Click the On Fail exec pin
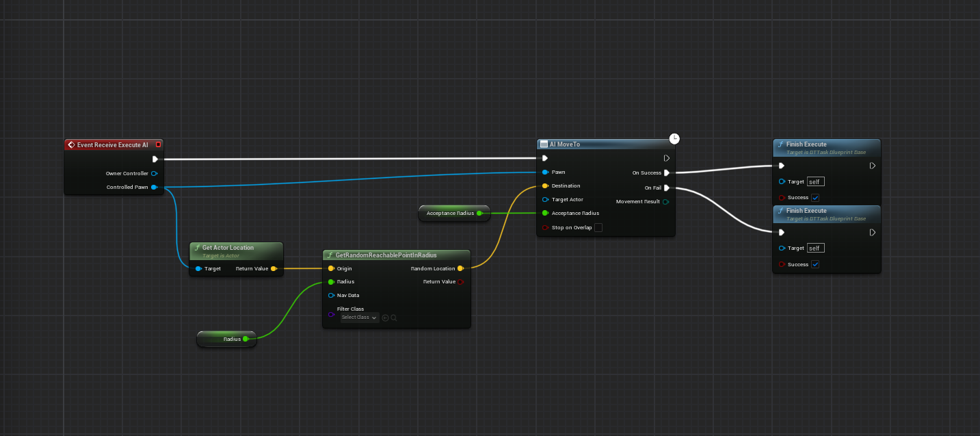 [x=667, y=188]
